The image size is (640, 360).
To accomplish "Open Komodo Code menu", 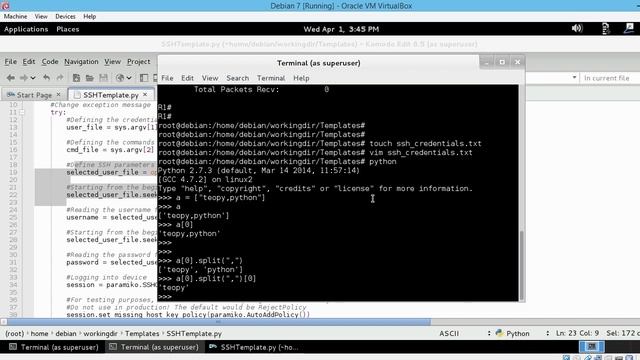I will point(50,62).
